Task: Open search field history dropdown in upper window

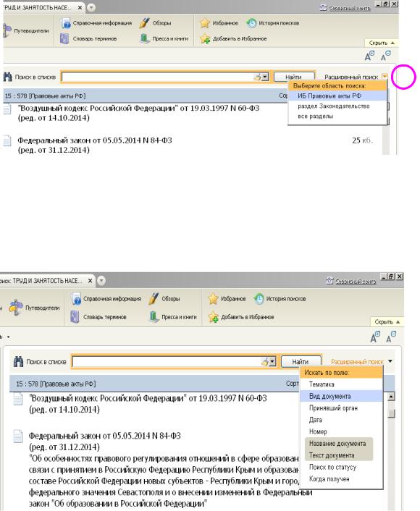Action: coord(265,77)
